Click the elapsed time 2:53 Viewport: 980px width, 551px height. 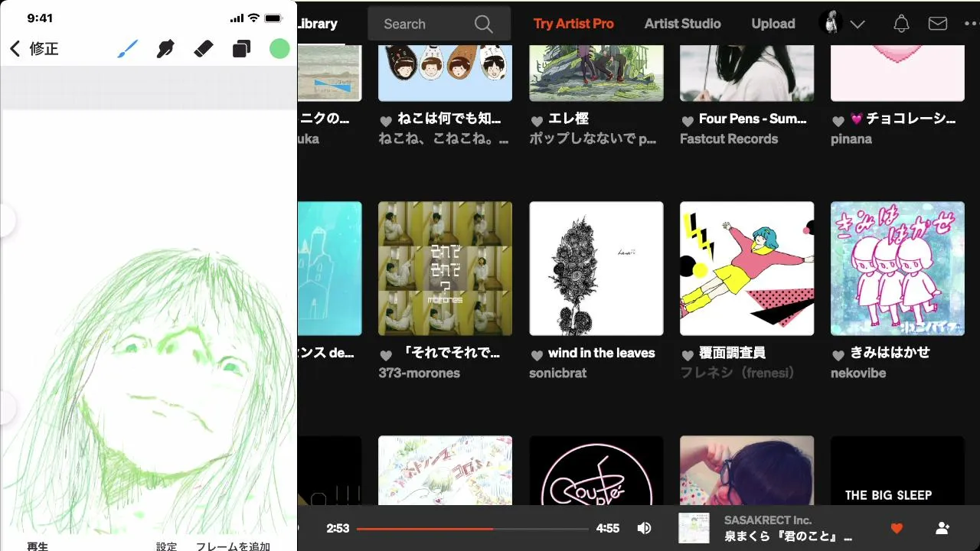click(x=338, y=528)
